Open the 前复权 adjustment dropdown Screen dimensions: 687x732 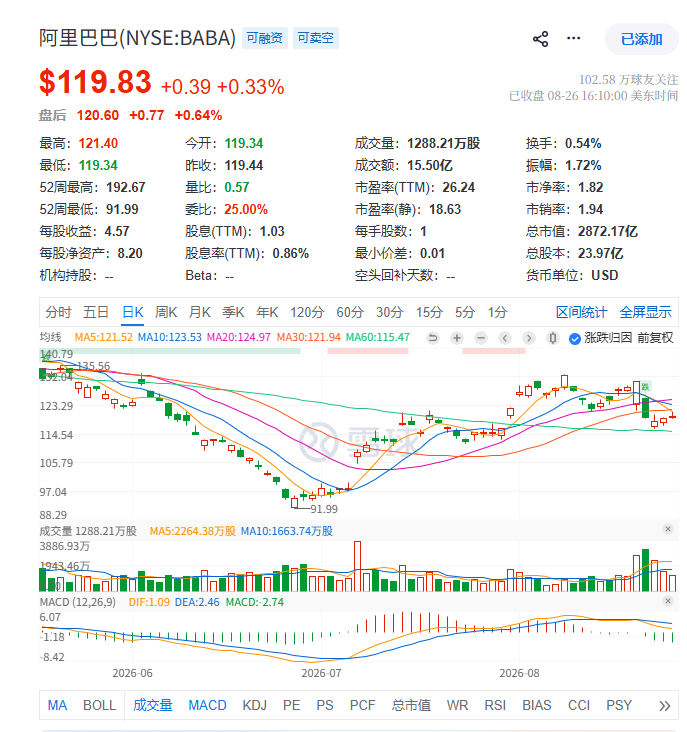click(x=655, y=338)
